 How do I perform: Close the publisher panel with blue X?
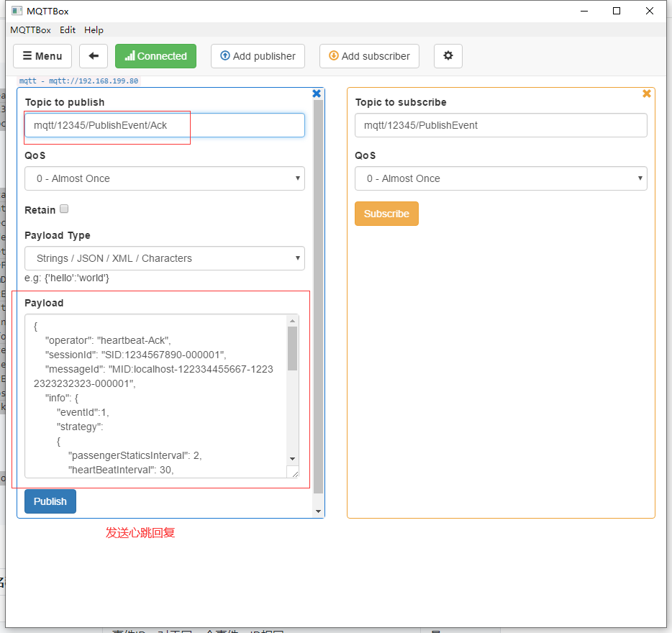pos(317,94)
